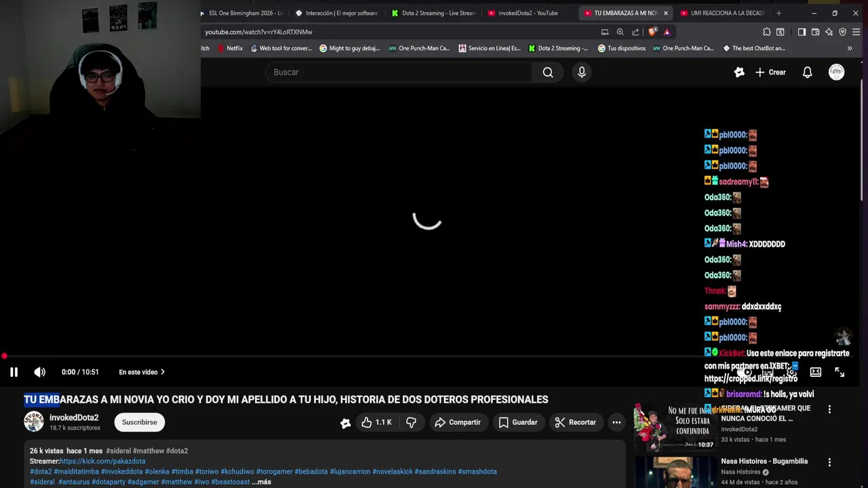Open more actions menu beside Recortar

pyautogui.click(x=616, y=422)
